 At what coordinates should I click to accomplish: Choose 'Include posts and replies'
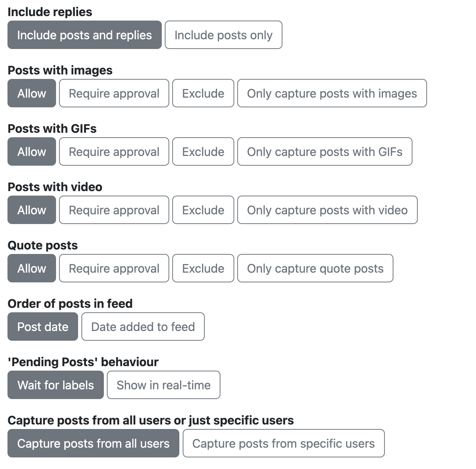point(84,35)
